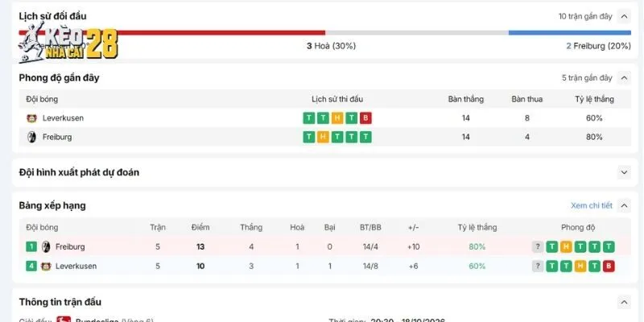Click first green T in Leverkusen recent form
This screenshot has width=644, height=322.
pos(309,118)
